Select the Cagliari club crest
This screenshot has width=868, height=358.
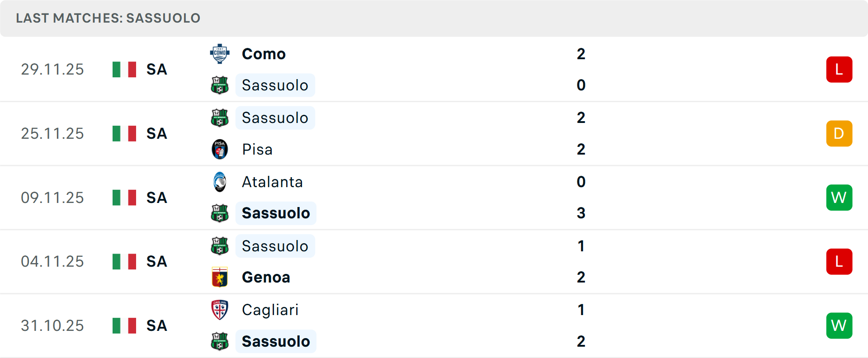(220, 310)
